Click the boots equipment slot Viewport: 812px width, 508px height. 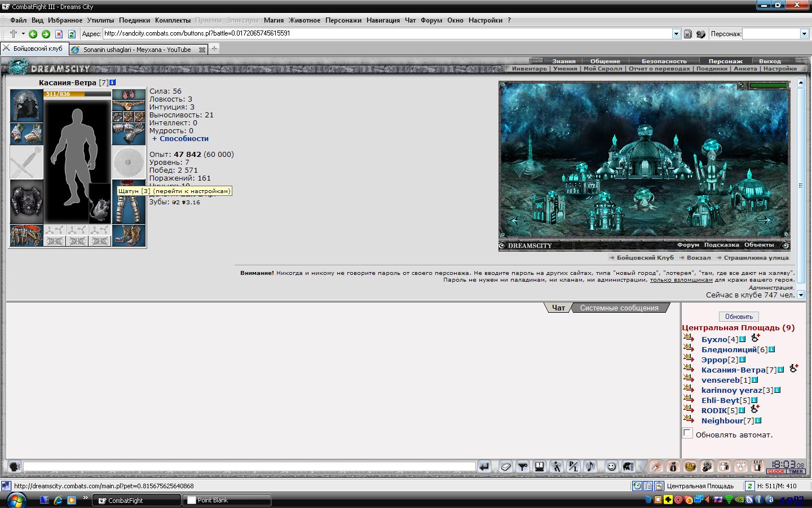click(129, 235)
